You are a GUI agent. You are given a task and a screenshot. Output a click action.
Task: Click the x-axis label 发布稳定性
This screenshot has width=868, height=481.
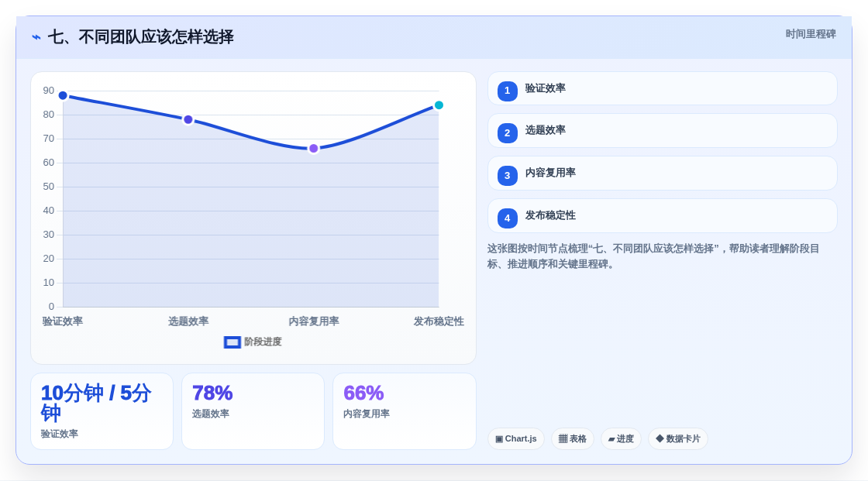tap(439, 321)
